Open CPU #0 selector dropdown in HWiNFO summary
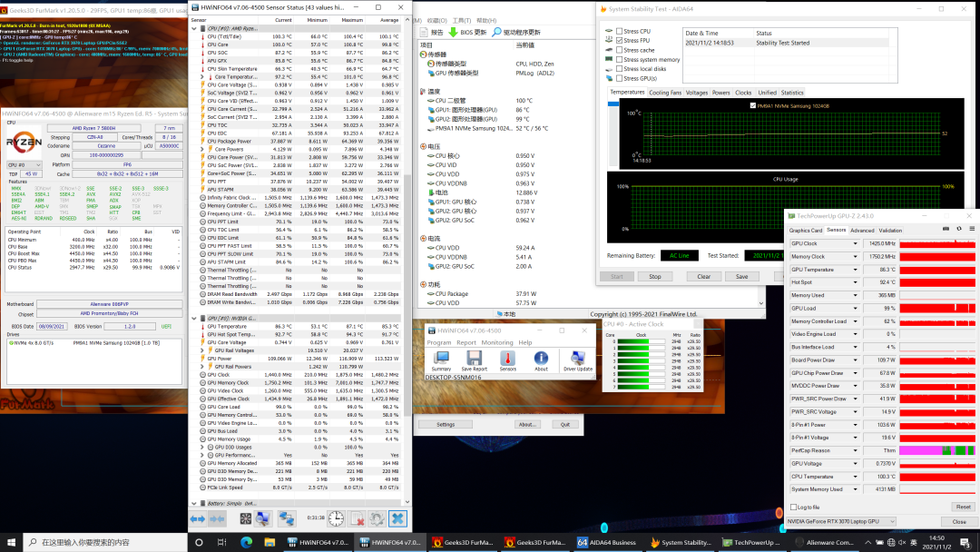980x552 pixels. [24, 165]
